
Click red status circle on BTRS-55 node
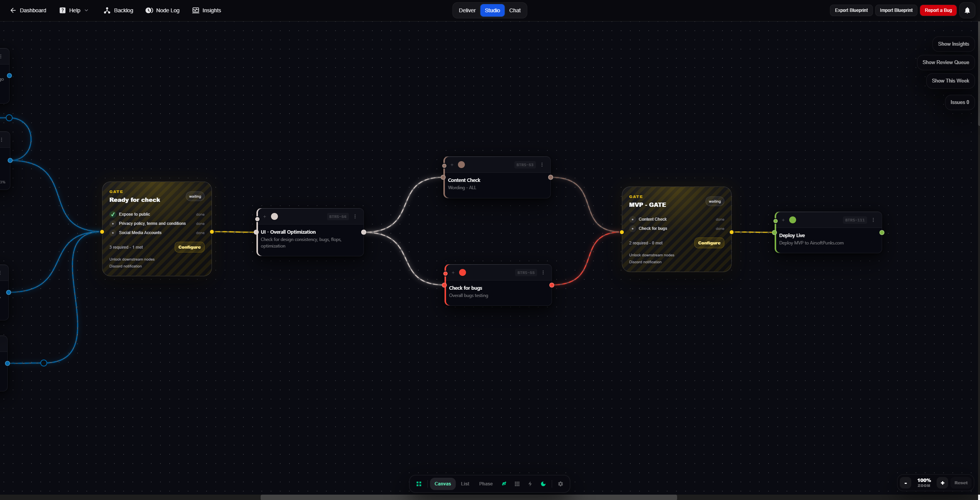click(x=463, y=272)
